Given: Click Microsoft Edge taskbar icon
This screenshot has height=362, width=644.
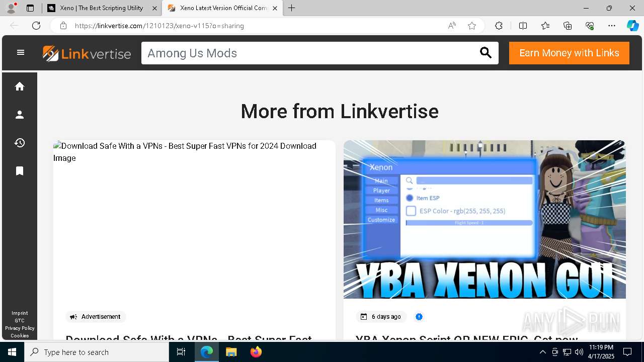Looking at the screenshot, I should click(x=207, y=352).
